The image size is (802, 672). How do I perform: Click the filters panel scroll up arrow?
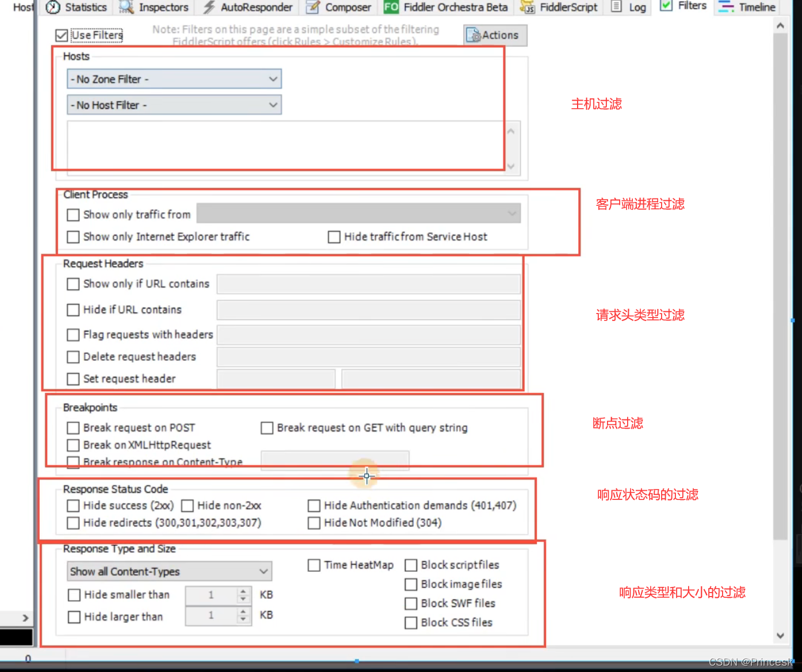pyautogui.click(x=780, y=26)
